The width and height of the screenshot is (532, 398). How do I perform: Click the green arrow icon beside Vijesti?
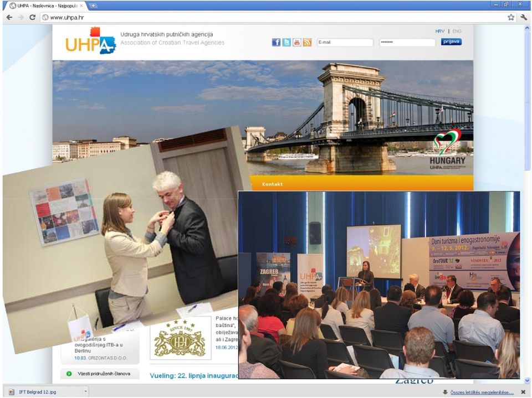[x=69, y=374]
